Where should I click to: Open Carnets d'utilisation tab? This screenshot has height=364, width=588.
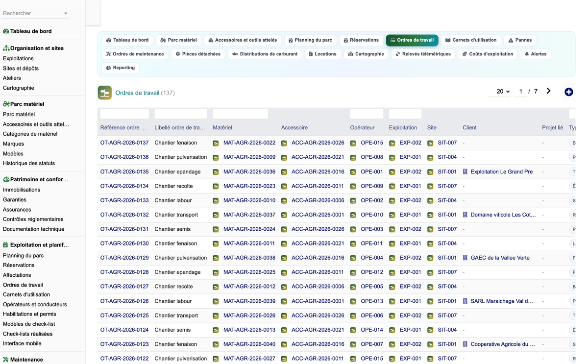click(471, 40)
